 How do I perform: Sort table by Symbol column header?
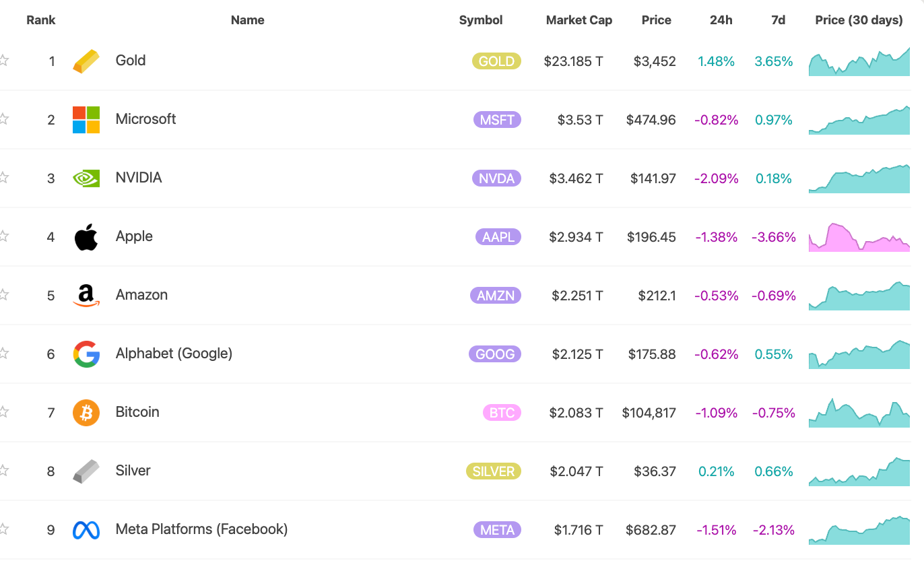pos(481,20)
